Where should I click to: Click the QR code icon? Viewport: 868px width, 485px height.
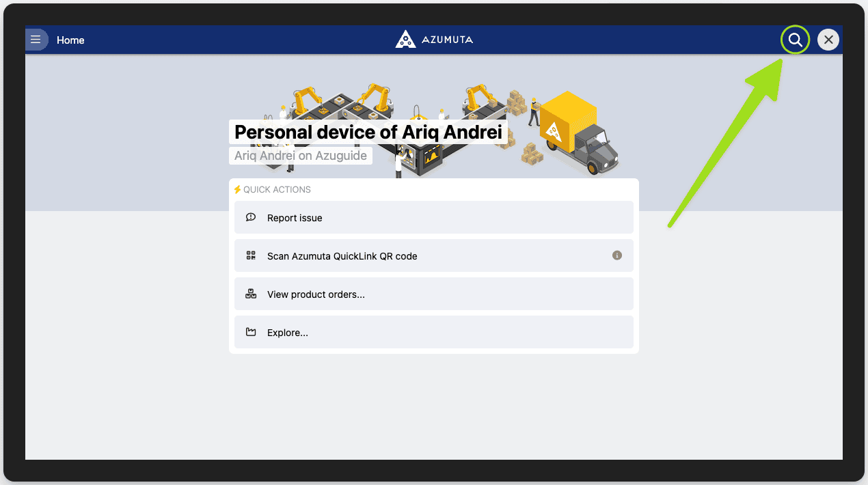[251, 255]
